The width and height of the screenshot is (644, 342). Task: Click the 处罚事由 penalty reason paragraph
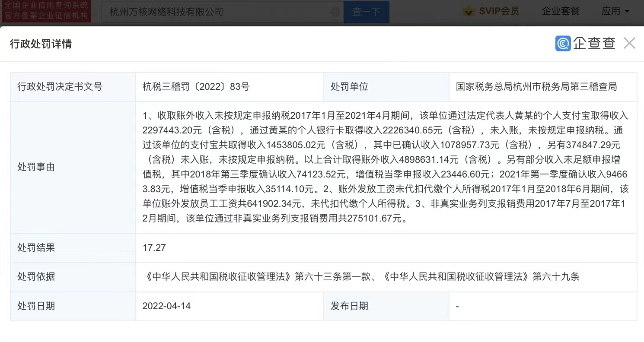(385, 167)
